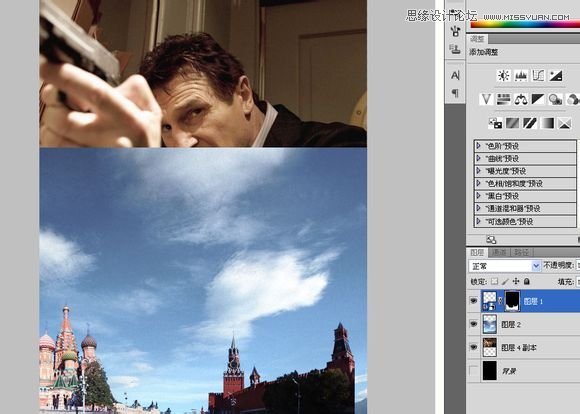The height and width of the screenshot is (414, 580).
Task: Click icon at bottom of Adjustments panel
Action: [x=491, y=240]
